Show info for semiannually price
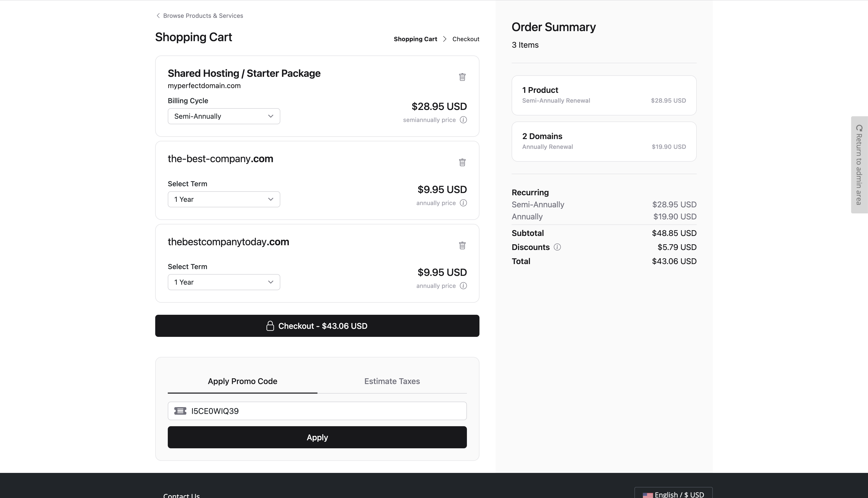Viewport: 868px width, 498px height. (463, 120)
